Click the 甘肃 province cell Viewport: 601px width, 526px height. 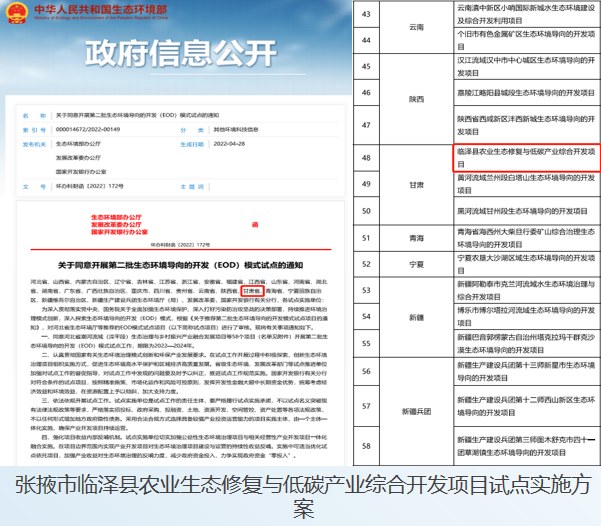415,183
